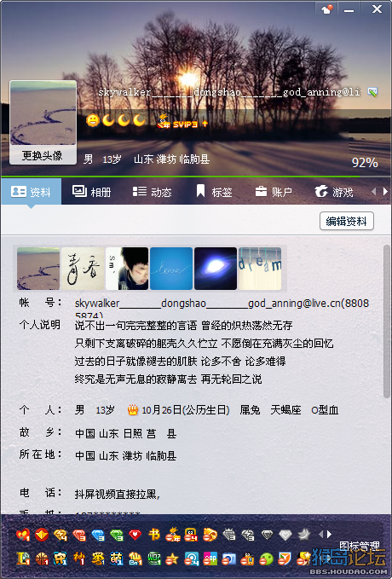The width and height of the screenshot is (392, 579).
Task: Click the crown icon next to birthday
Action: [132, 409]
